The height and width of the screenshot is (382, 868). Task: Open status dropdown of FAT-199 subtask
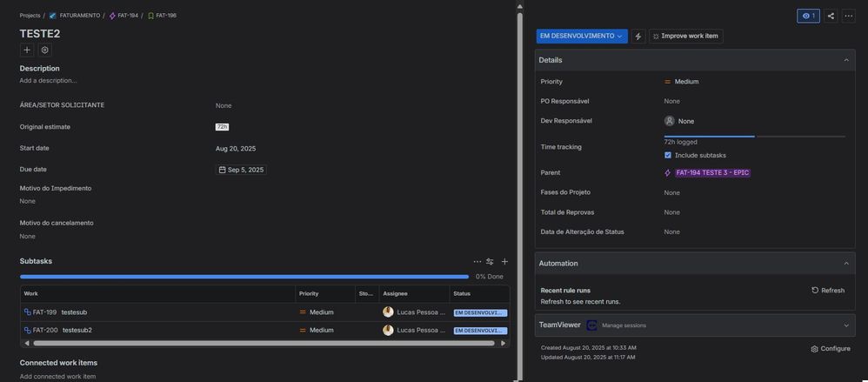pos(480,312)
